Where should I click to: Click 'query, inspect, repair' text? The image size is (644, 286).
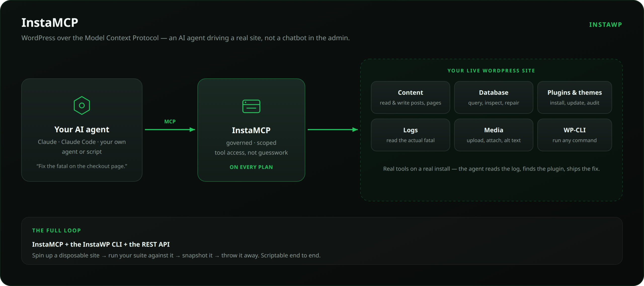[494, 103]
